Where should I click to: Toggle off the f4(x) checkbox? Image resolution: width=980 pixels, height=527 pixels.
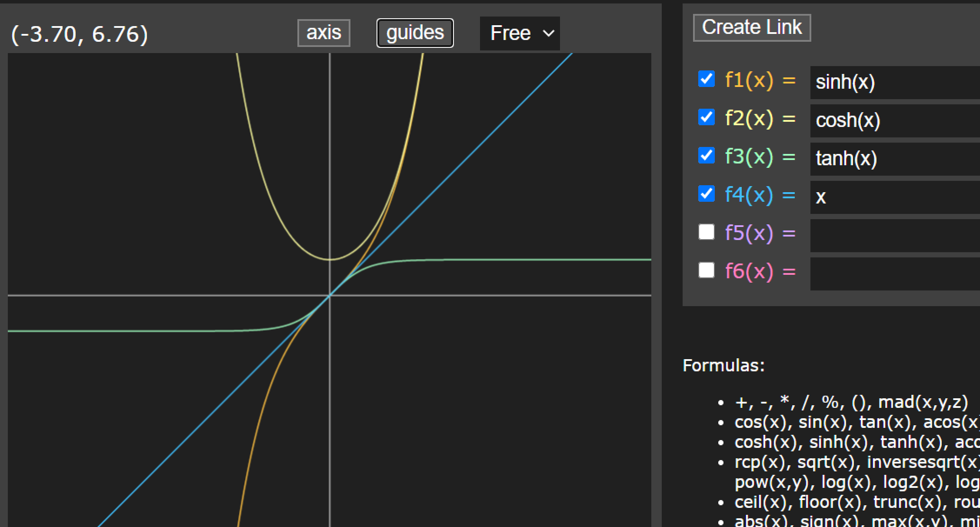click(706, 194)
